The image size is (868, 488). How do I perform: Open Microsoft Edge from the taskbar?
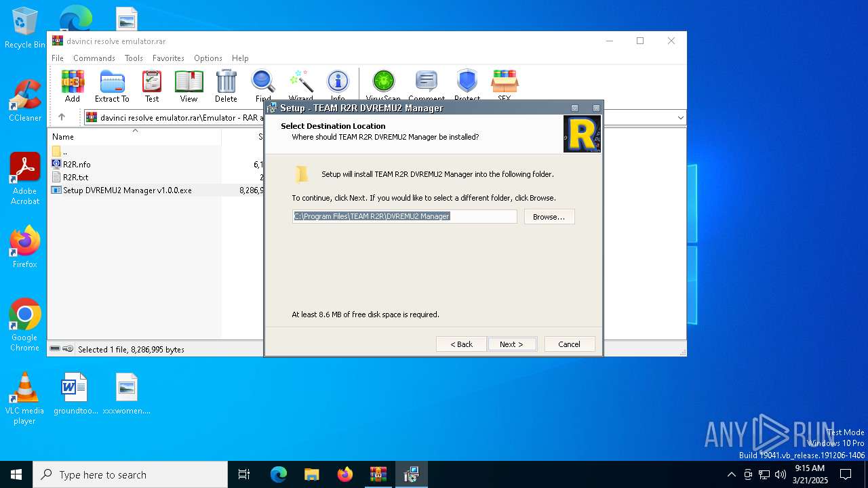pos(279,474)
